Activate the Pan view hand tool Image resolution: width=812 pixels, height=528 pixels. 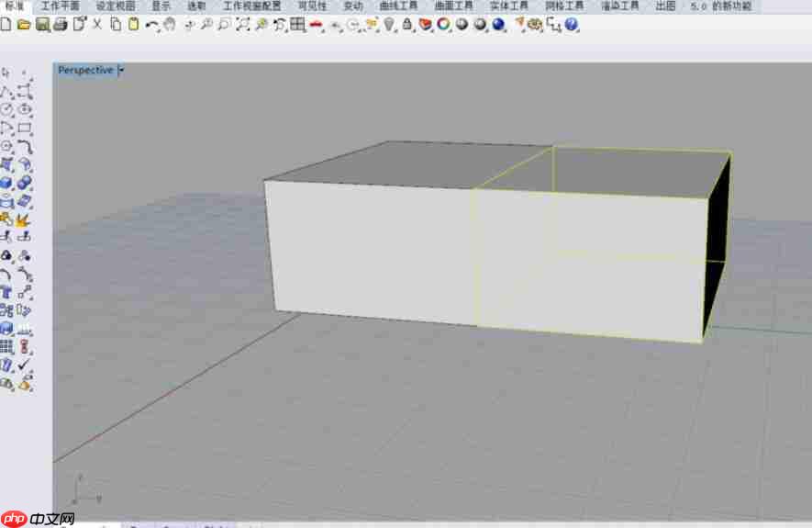(170, 25)
